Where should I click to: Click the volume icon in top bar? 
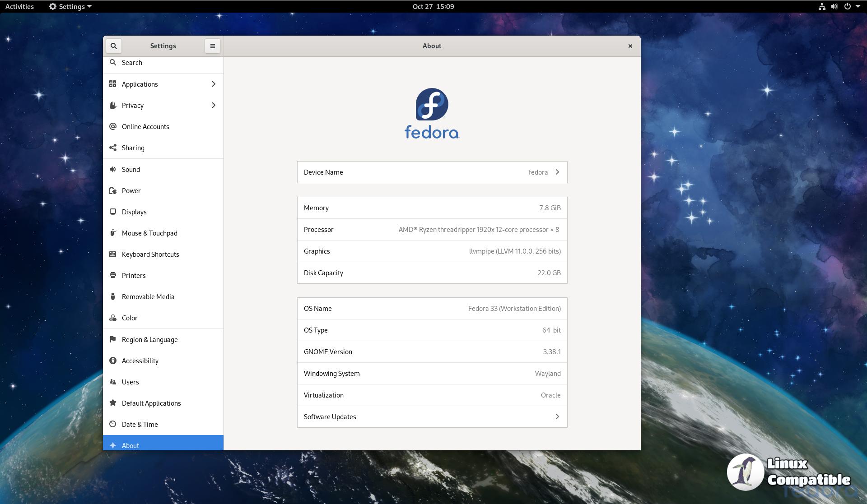pos(834,6)
